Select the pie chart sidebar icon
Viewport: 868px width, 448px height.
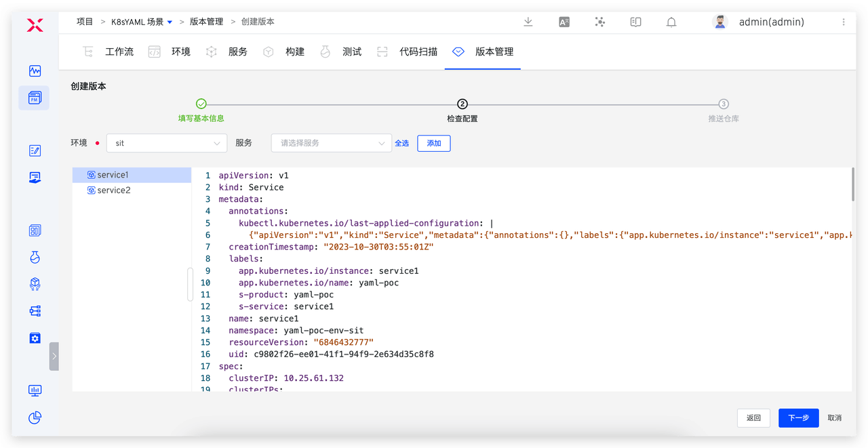pos(35,418)
